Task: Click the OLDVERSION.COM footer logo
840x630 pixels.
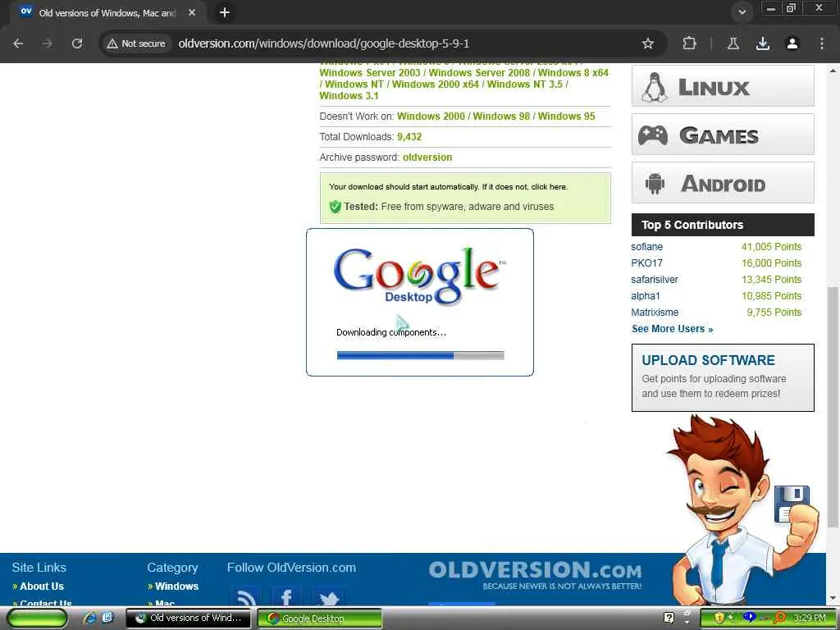Action: pos(535,574)
